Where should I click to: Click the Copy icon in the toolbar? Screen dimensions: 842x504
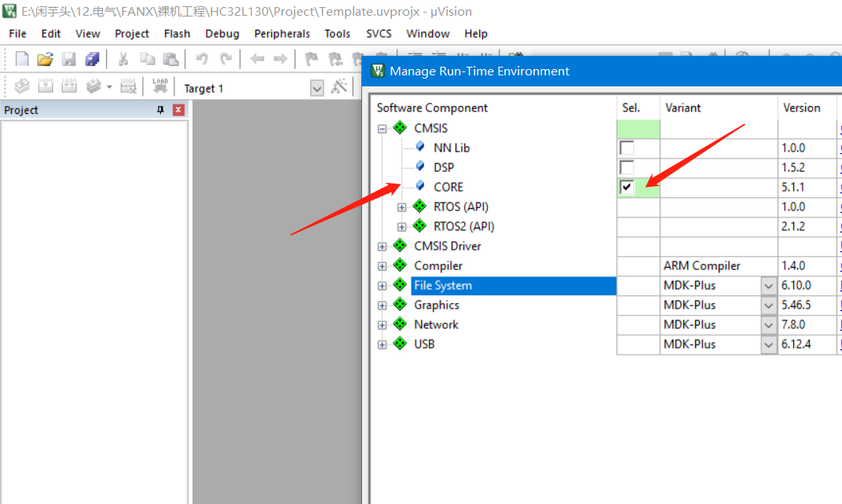147,59
